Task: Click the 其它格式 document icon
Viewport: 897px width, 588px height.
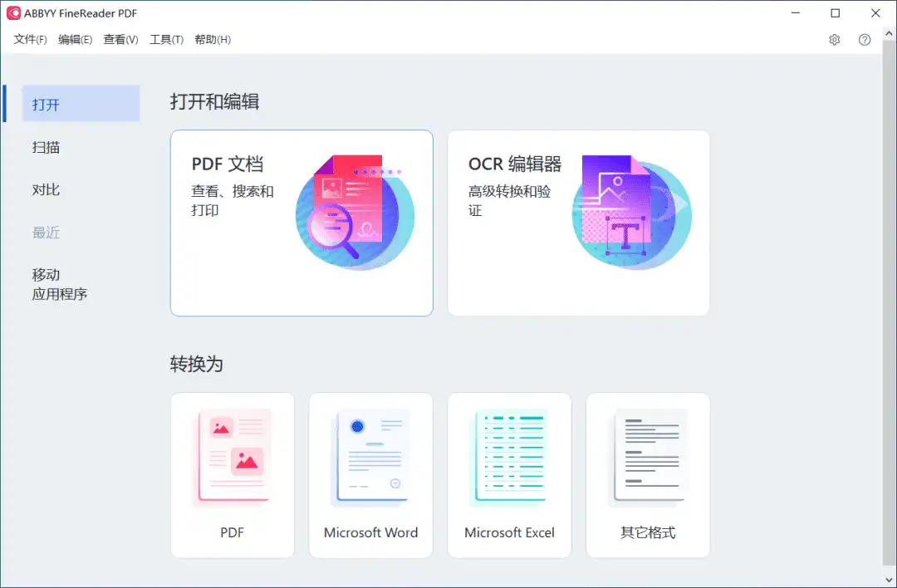Action: [648, 458]
